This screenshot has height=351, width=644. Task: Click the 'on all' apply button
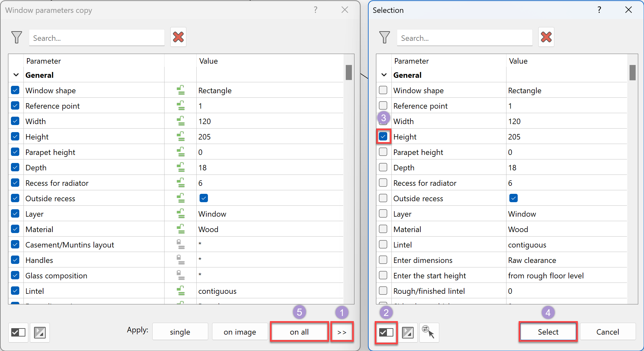click(x=299, y=331)
